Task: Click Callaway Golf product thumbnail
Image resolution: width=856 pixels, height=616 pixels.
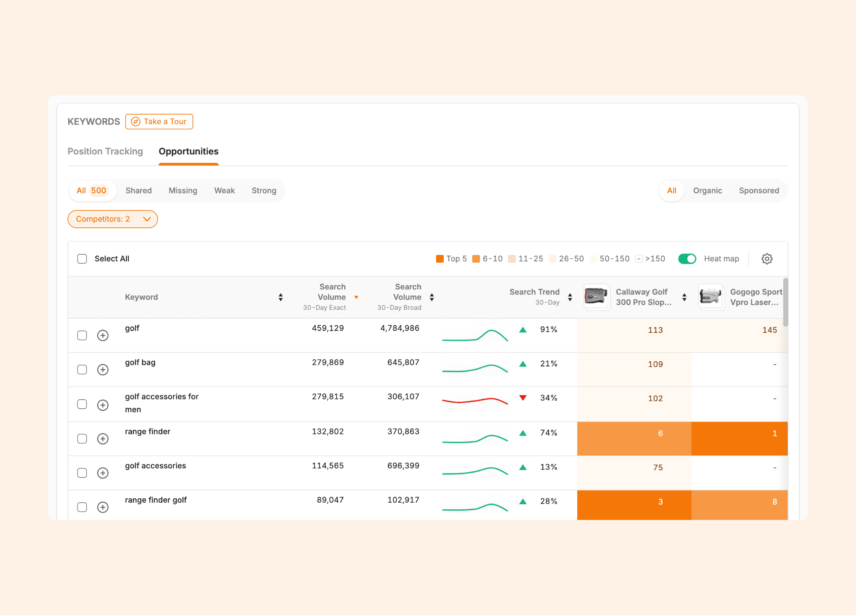Action: [x=595, y=297]
